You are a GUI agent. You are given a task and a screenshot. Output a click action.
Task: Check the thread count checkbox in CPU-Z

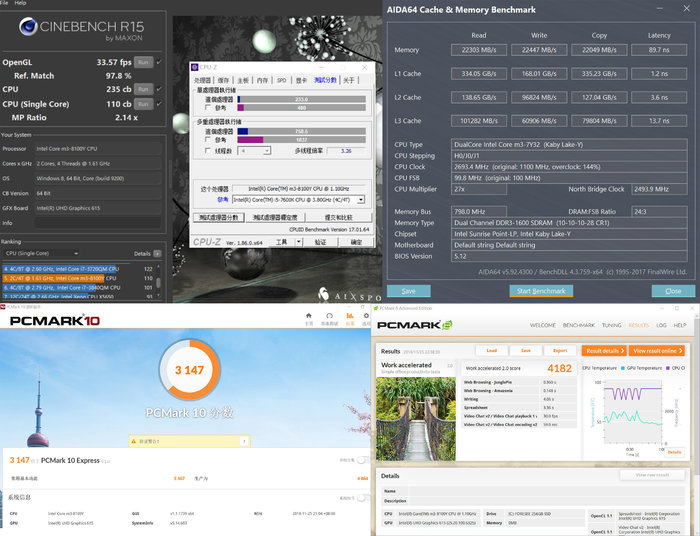(208, 151)
